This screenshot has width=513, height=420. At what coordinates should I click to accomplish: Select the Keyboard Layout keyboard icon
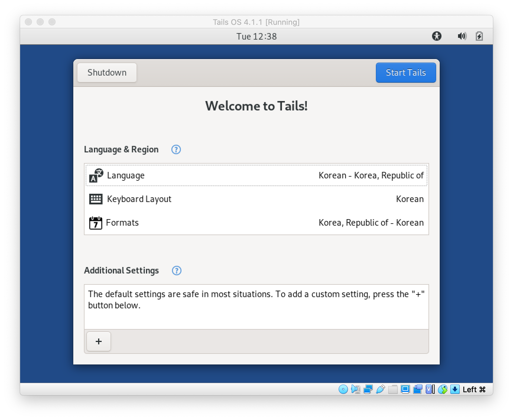coord(96,199)
